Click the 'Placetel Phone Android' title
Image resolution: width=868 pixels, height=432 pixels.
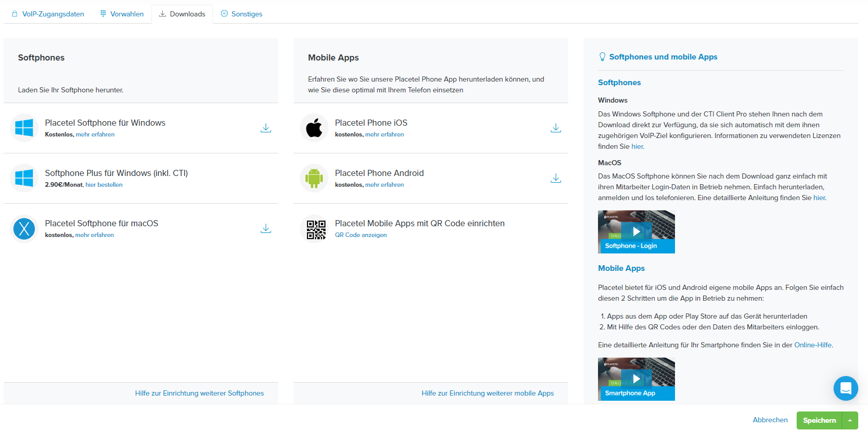click(x=379, y=173)
